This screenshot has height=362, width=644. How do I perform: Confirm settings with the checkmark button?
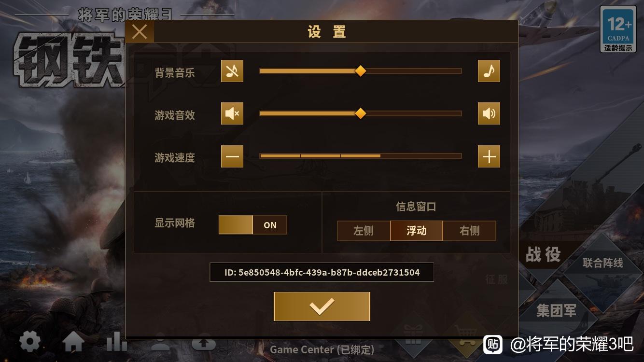click(322, 306)
